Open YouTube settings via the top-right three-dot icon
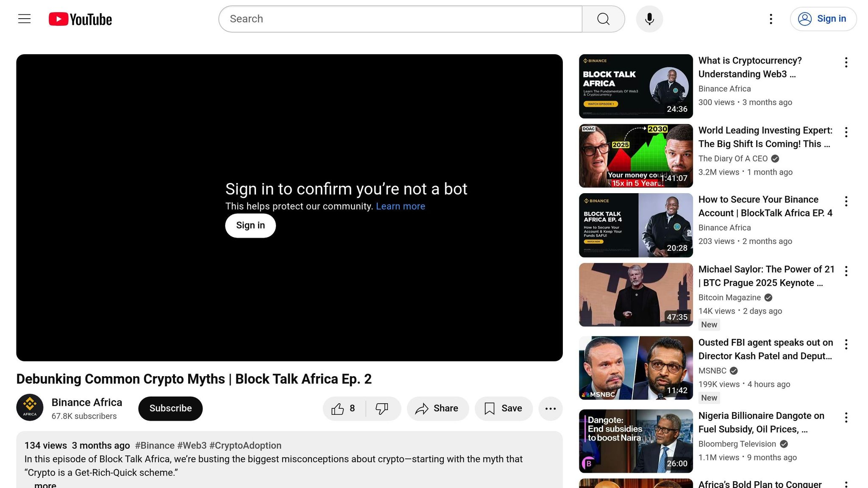The height and width of the screenshot is (488, 868). [771, 19]
